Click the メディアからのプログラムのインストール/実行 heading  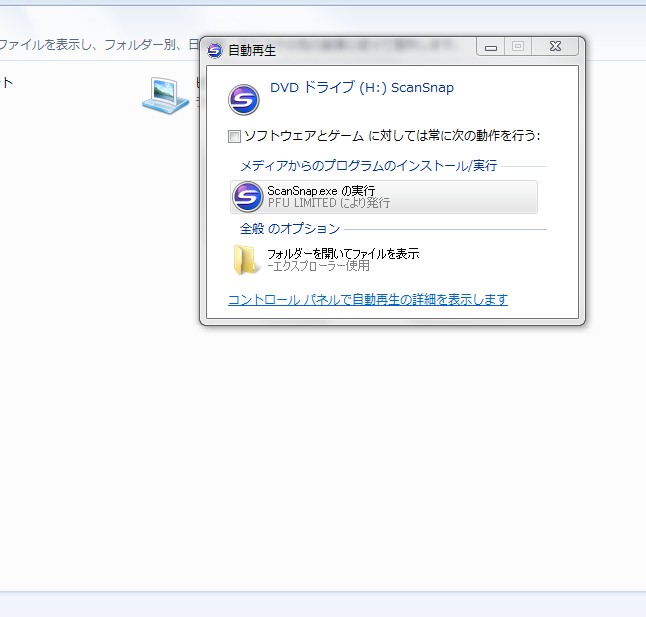coord(368,166)
